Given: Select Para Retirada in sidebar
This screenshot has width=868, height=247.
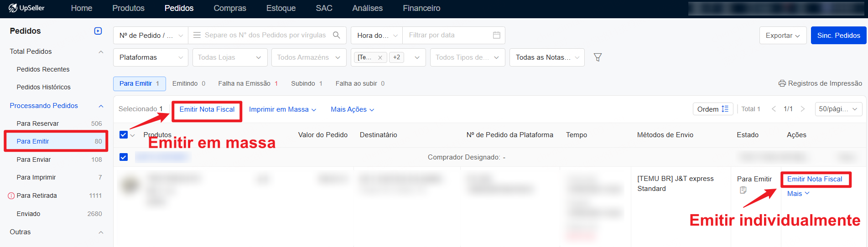Looking at the screenshot, I should click(x=56, y=196).
